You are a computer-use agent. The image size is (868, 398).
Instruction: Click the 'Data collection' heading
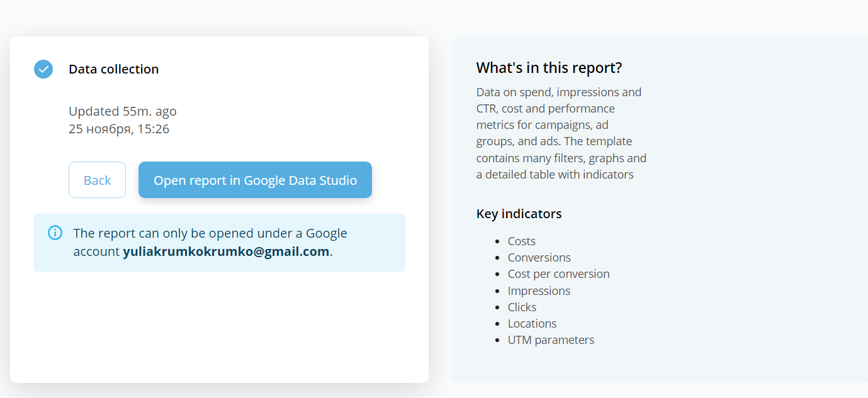[x=113, y=69]
